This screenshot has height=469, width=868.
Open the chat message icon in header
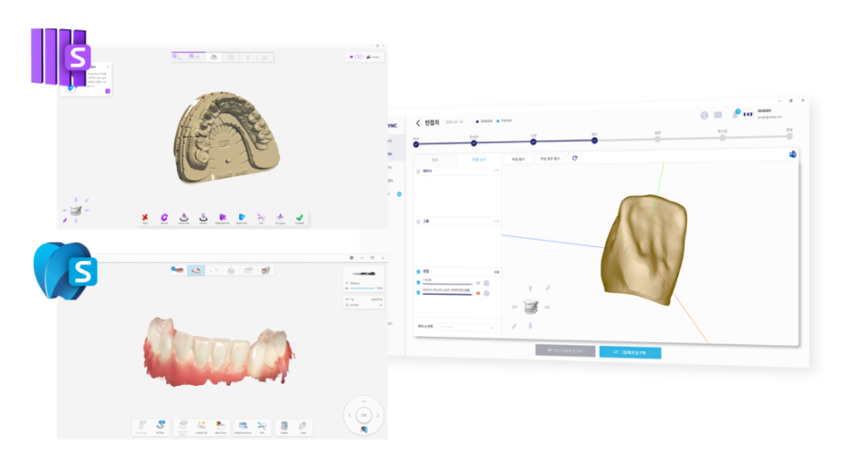click(718, 115)
